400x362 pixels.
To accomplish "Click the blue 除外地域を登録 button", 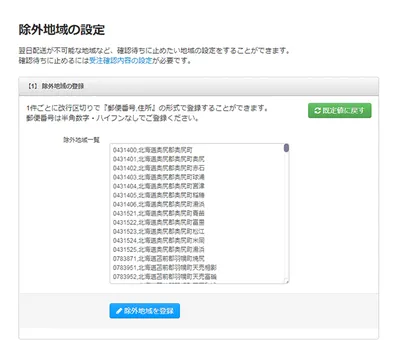I will [145, 311].
